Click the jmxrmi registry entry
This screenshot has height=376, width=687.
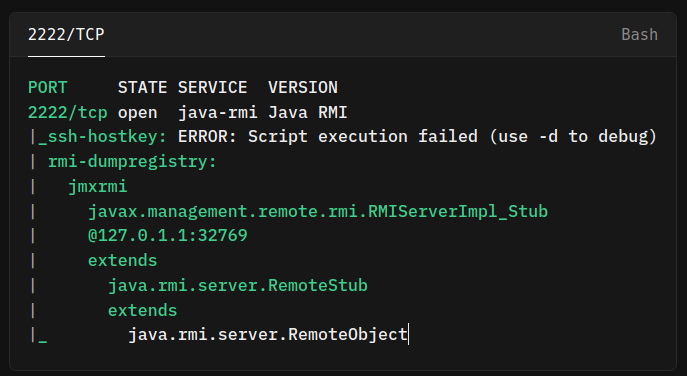98,186
